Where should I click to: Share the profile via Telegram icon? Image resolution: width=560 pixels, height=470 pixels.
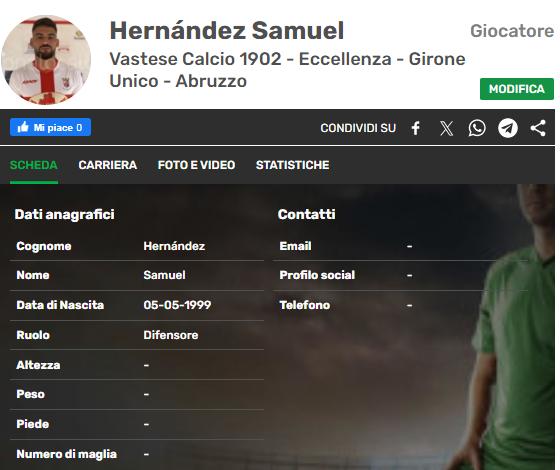(x=508, y=128)
